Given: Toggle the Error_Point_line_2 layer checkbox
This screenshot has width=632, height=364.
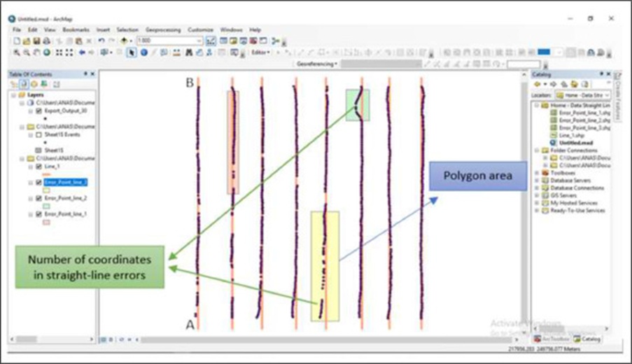Looking at the screenshot, I should tap(38, 198).
